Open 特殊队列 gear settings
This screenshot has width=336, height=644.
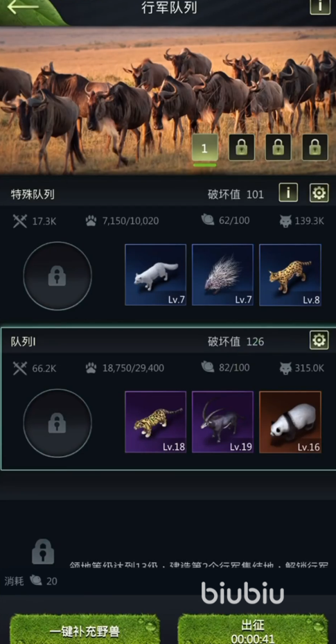coord(319,193)
